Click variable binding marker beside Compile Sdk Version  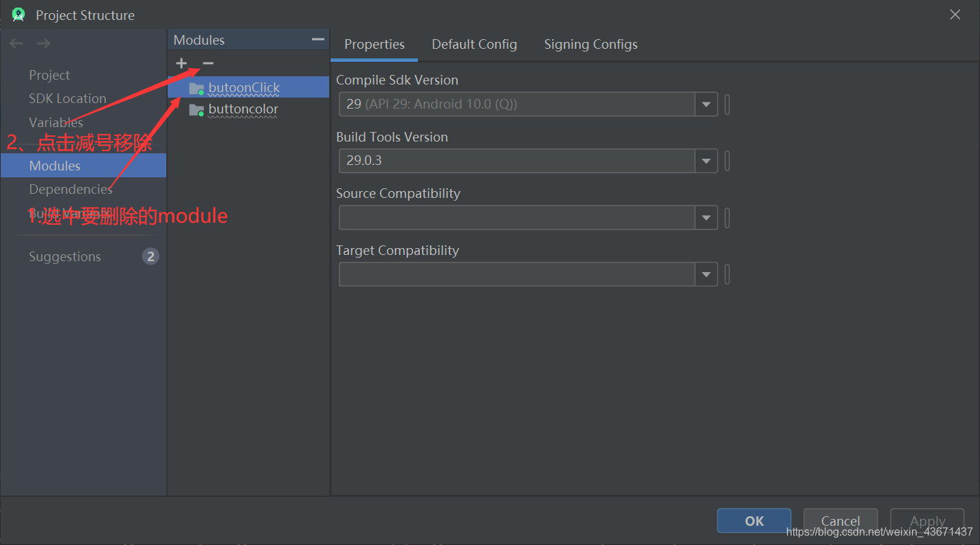(727, 104)
